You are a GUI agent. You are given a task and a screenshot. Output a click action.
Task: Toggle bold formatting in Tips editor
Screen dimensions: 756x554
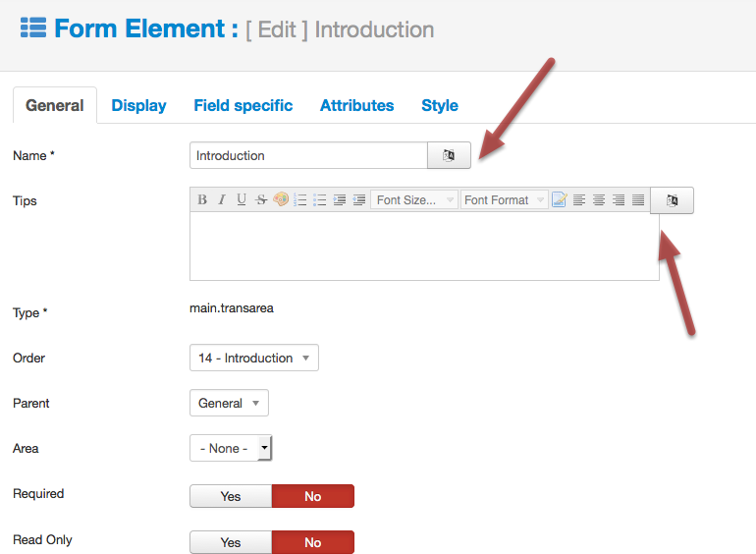click(202, 199)
